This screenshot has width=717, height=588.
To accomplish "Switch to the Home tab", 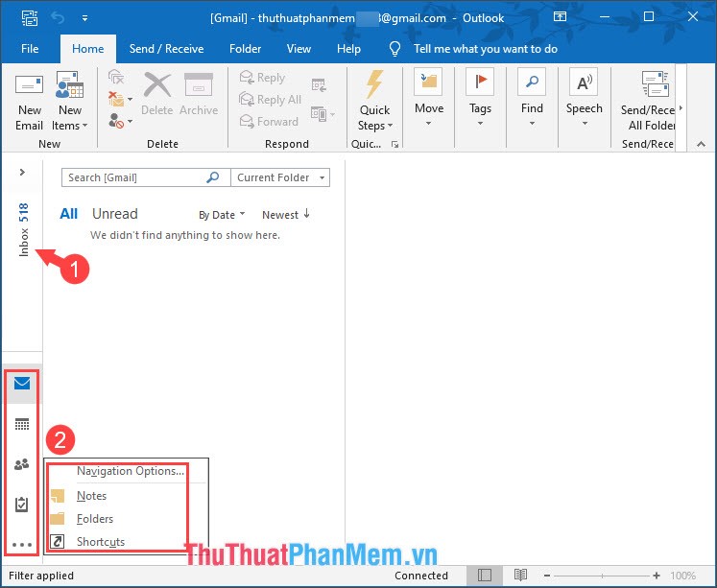I will click(87, 49).
